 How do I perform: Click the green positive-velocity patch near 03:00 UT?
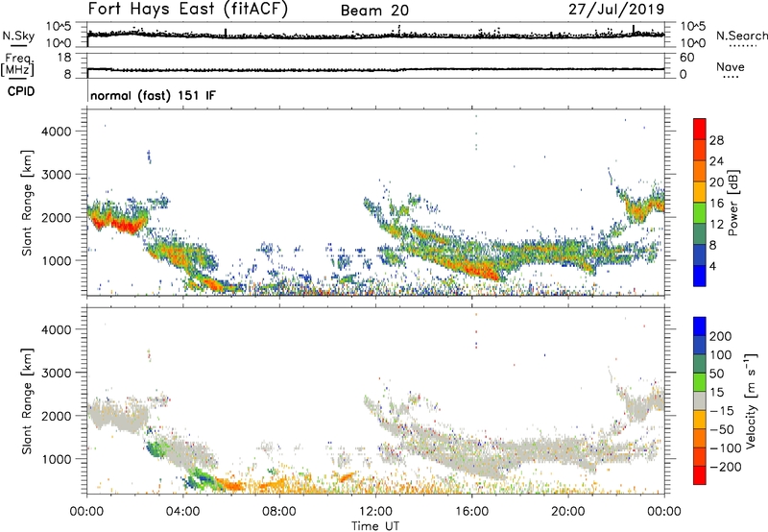156,448
